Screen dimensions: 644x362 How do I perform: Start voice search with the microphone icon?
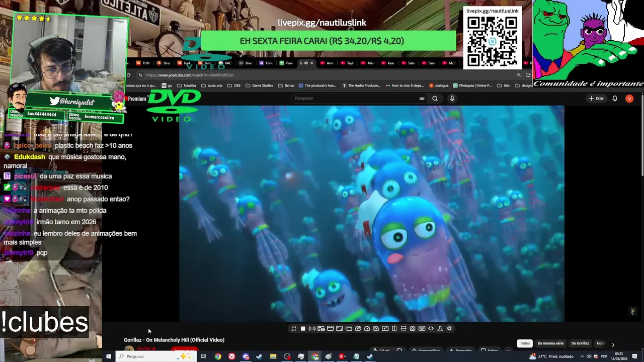pyautogui.click(x=452, y=99)
